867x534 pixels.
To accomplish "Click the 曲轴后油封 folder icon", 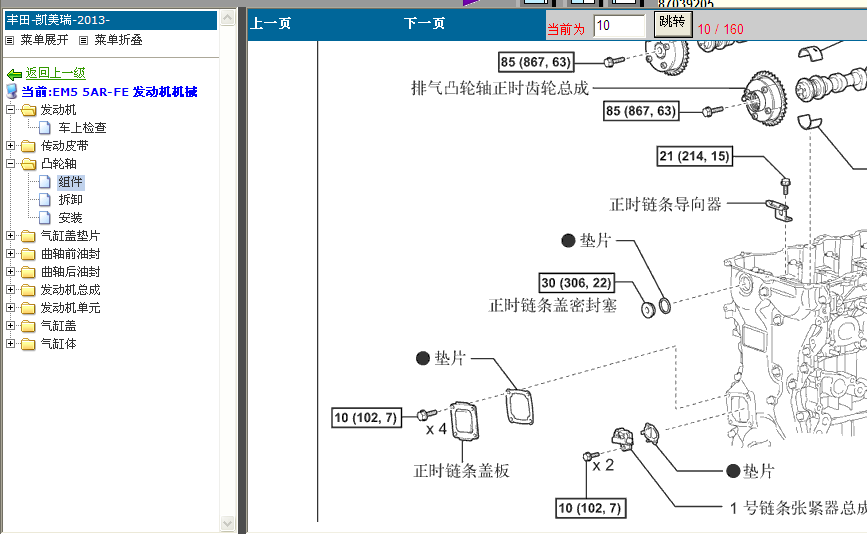I will tap(28, 272).
